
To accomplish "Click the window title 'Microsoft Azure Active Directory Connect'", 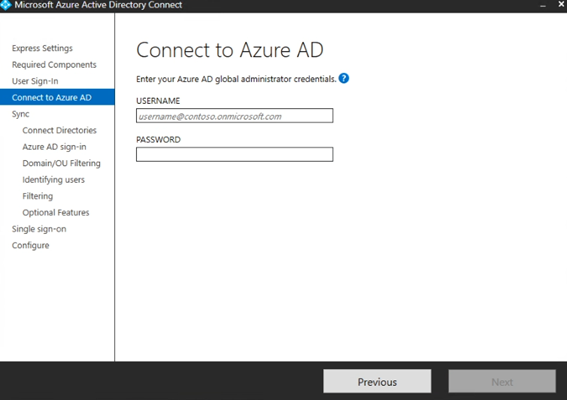I will [x=98, y=5].
